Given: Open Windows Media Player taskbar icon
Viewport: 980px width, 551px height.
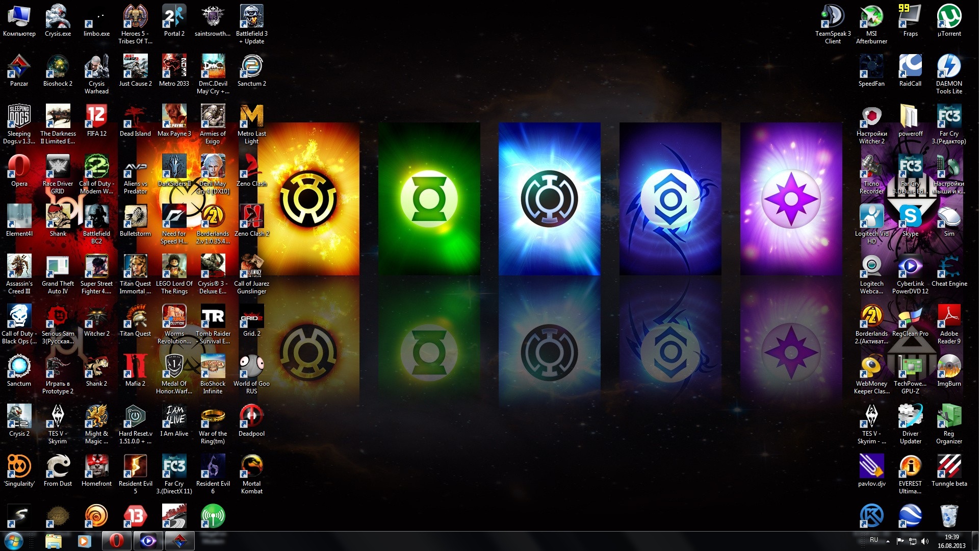Looking at the screenshot, I should pos(84,541).
